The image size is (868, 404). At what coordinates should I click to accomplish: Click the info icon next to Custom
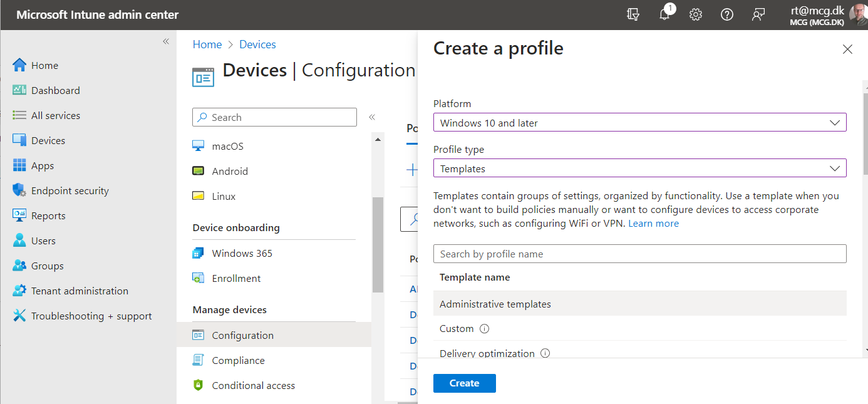(484, 329)
